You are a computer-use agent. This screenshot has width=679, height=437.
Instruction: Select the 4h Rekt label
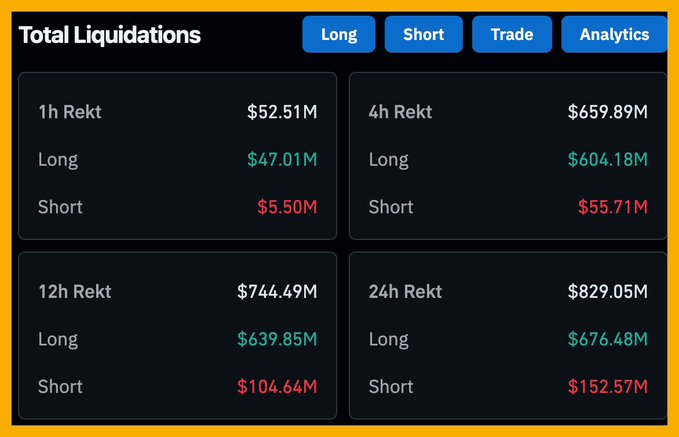pyautogui.click(x=401, y=112)
